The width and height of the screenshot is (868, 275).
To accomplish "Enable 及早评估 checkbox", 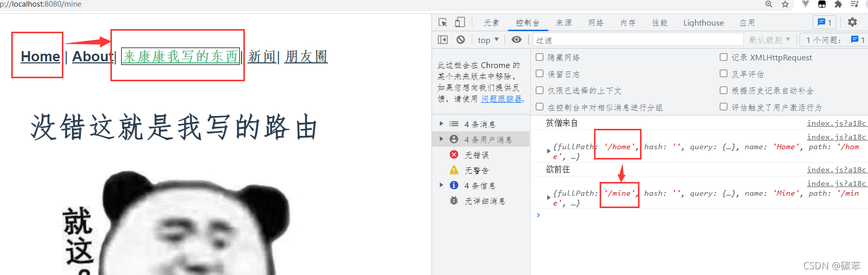I will pyautogui.click(x=723, y=74).
